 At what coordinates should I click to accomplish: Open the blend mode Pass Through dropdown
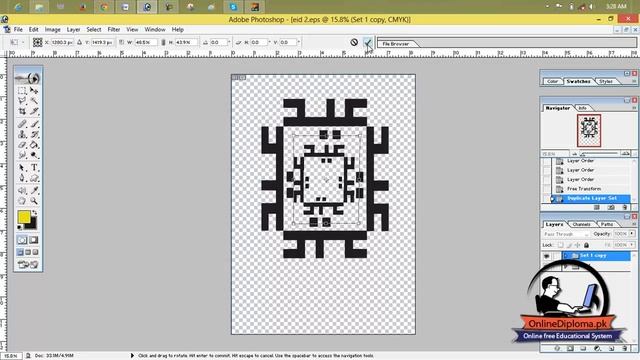coord(566,234)
